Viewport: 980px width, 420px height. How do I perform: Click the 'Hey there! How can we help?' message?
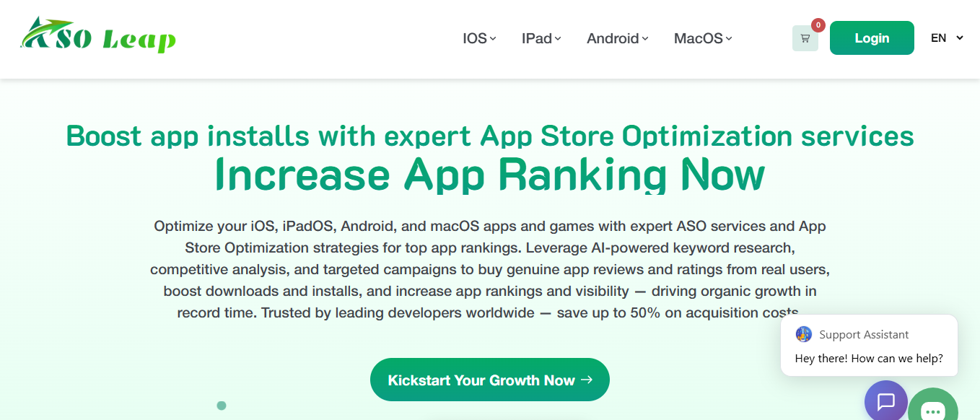(869, 359)
